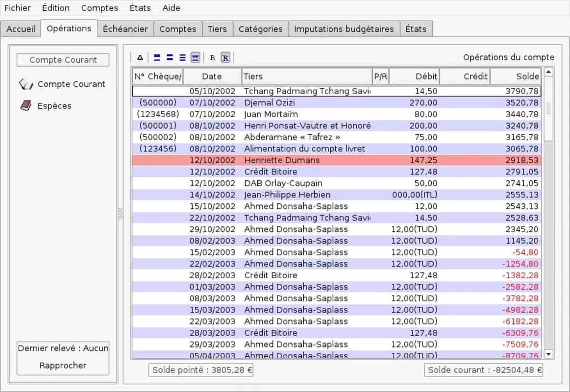This screenshot has width=570, height=392.
Task: Click the scrollbar up arrow
Action: click(548, 72)
